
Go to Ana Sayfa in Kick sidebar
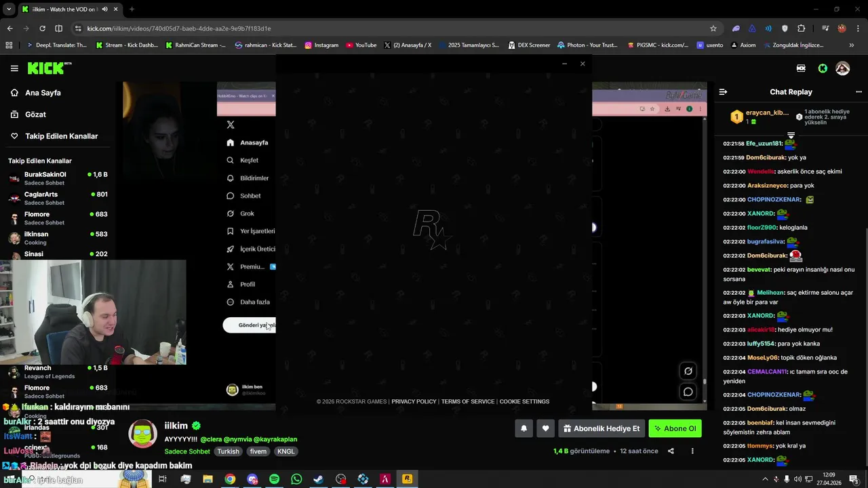pyautogui.click(x=43, y=93)
